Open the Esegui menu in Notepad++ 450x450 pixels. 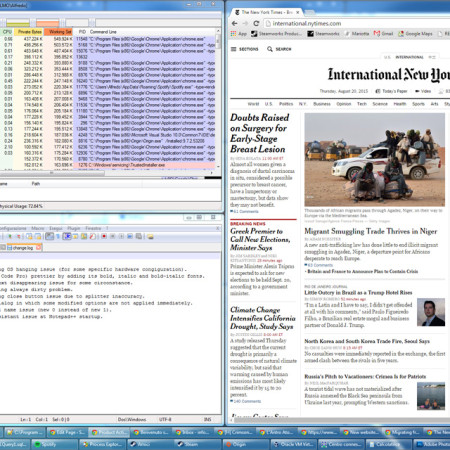point(56,228)
